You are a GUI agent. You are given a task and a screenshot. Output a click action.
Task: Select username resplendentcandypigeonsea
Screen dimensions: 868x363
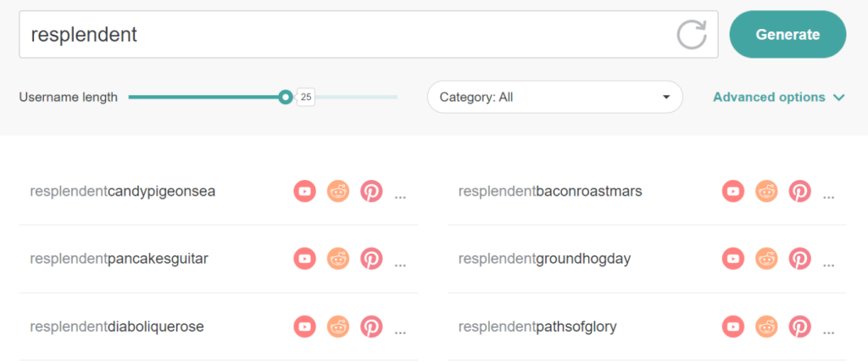click(123, 192)
